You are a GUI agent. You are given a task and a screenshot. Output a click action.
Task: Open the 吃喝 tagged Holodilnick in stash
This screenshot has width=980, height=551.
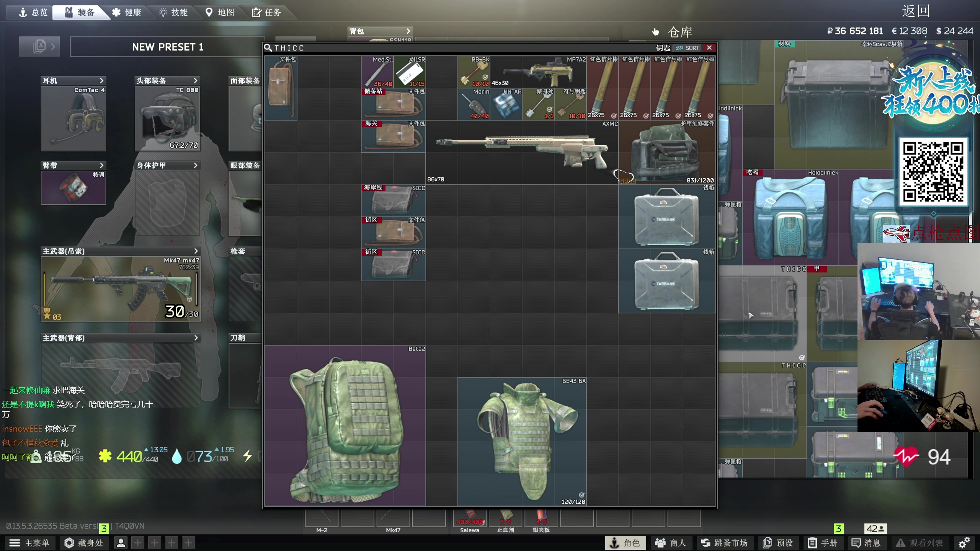pos(791,217)
